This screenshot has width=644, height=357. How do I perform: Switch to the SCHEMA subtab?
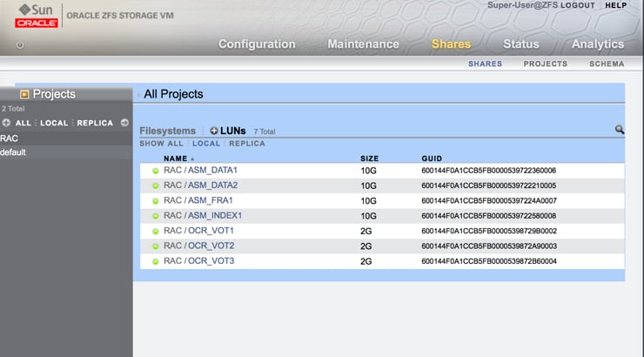pos(607,64)
